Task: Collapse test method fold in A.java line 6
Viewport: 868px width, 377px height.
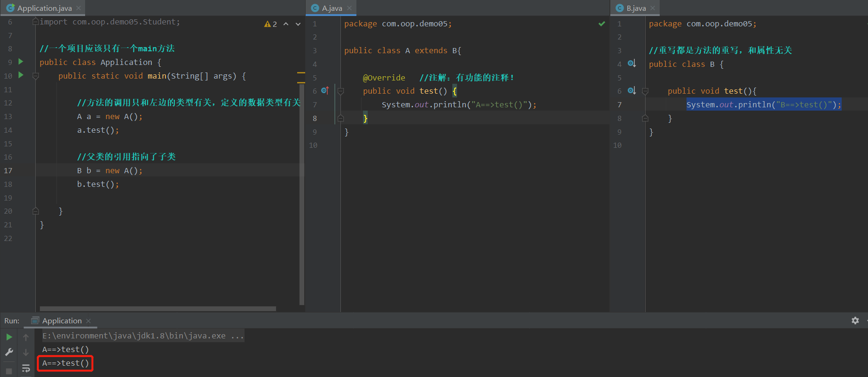Action: pos(341,91)
